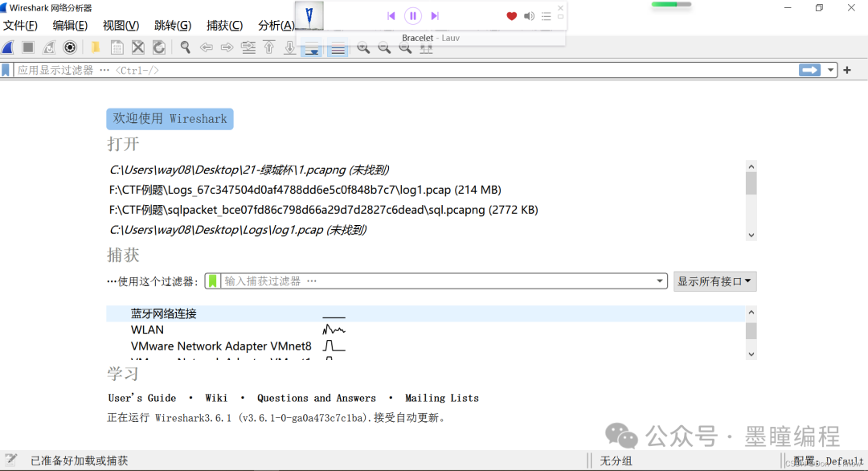Toggle packet list colorization
Screen dimensions: 868x471
(x=338, y=49)
